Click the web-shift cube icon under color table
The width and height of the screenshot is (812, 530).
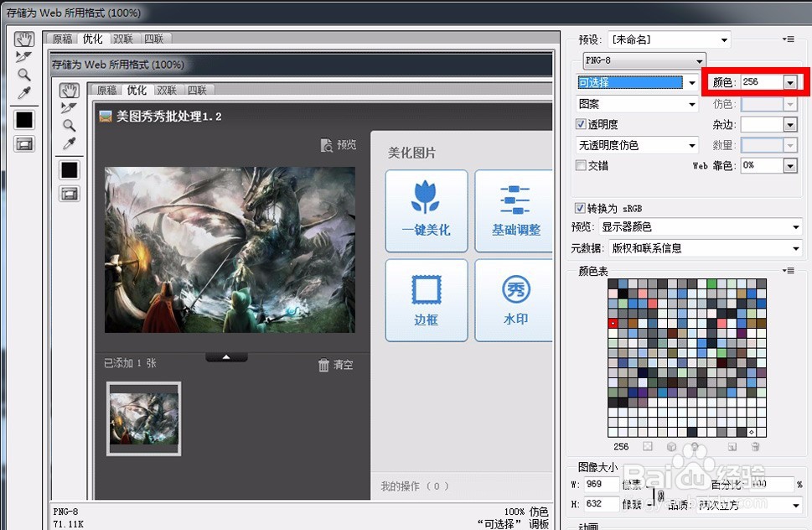tap(671, 447)
